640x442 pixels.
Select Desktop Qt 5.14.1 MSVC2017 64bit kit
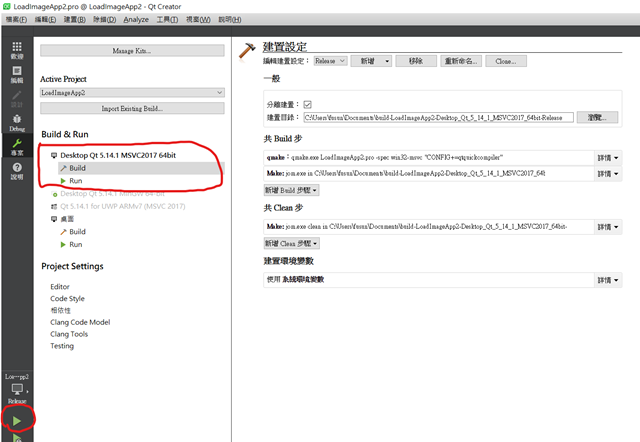click(x=118, y=155)
